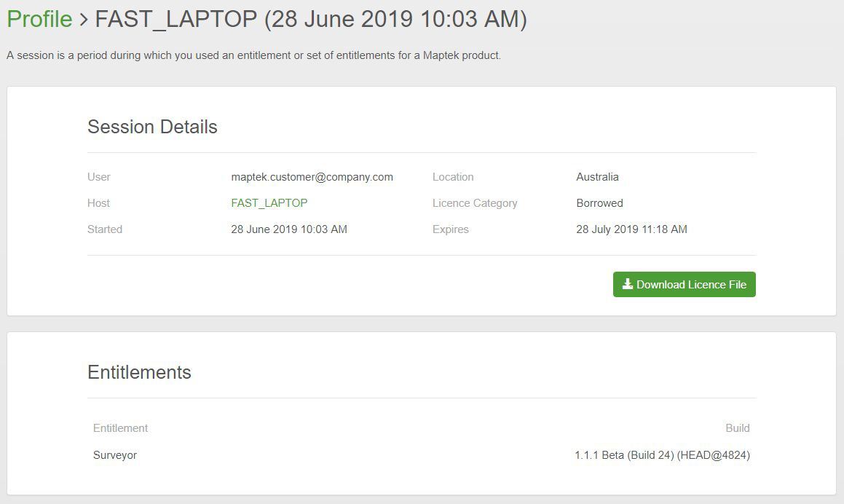Click the Entitlement column header
This screenshot has height=504, width=844.
coord(120,428)
